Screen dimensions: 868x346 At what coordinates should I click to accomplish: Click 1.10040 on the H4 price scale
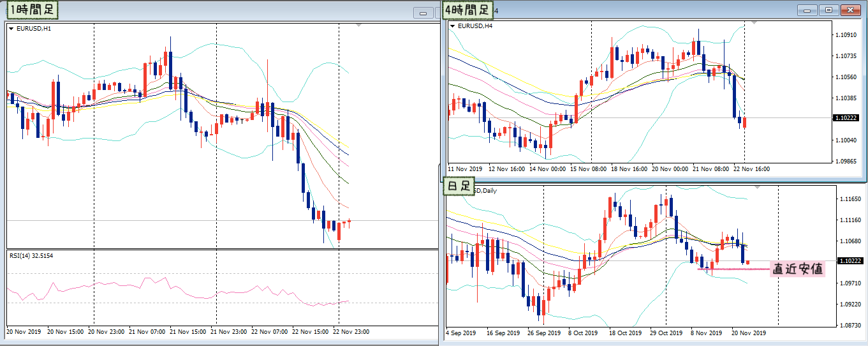(846, 140)
